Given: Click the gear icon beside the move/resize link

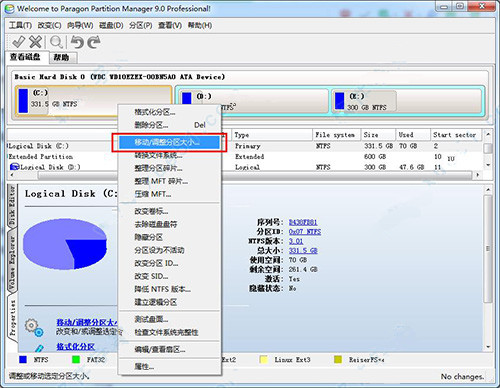Looking at the screenshot, I should click(x=34, y=327).
